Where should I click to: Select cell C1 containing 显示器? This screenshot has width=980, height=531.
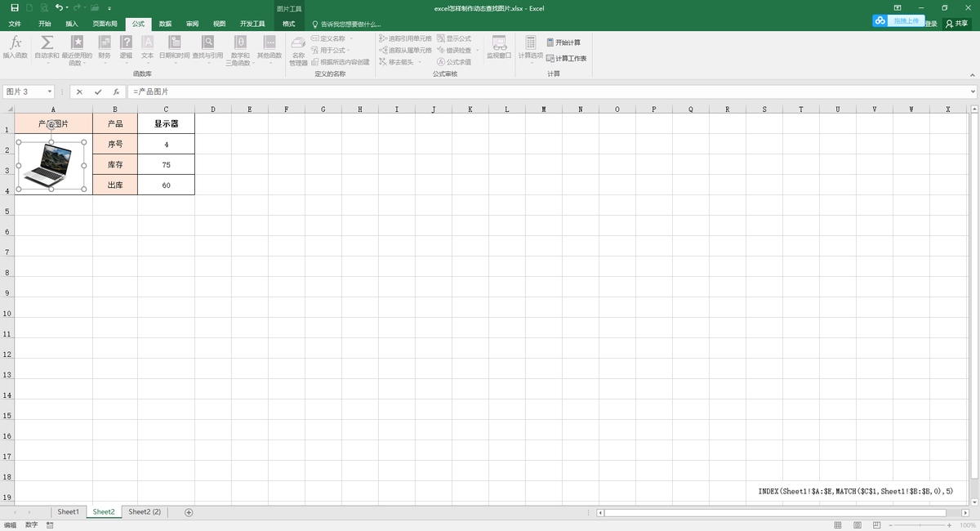(166, 123)
